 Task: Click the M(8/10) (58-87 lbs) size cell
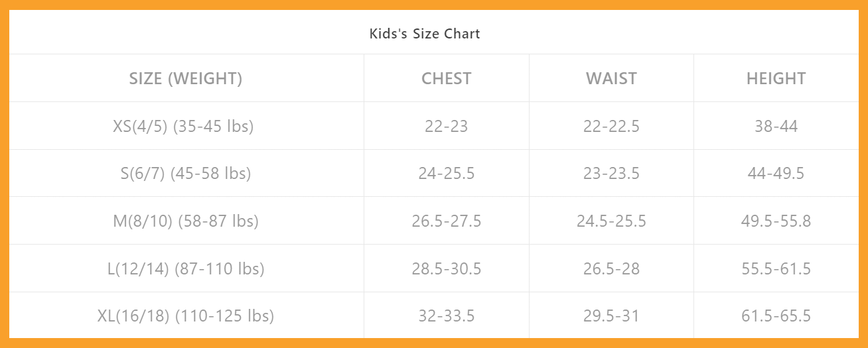click(186, 221)
